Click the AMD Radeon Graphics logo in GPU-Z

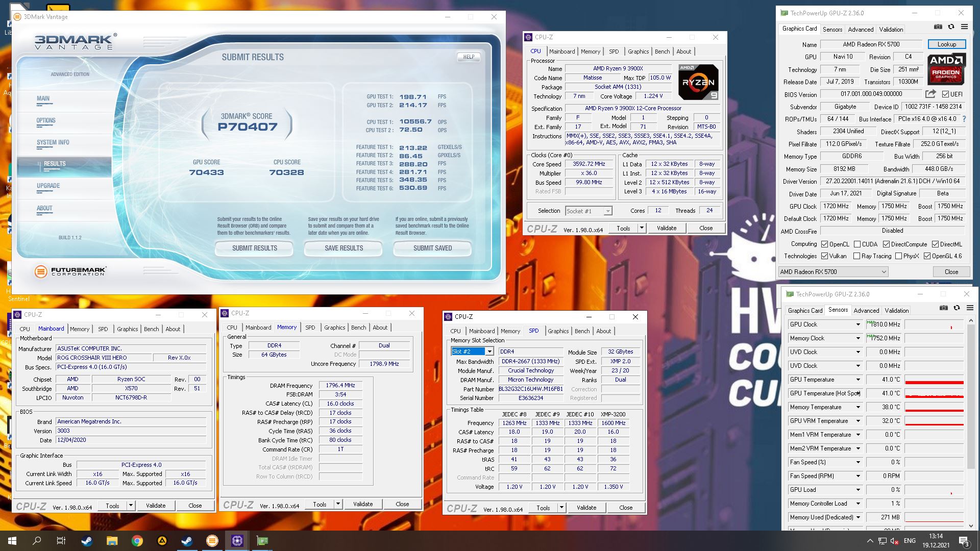pyautogui.click(x=947, y=69)
